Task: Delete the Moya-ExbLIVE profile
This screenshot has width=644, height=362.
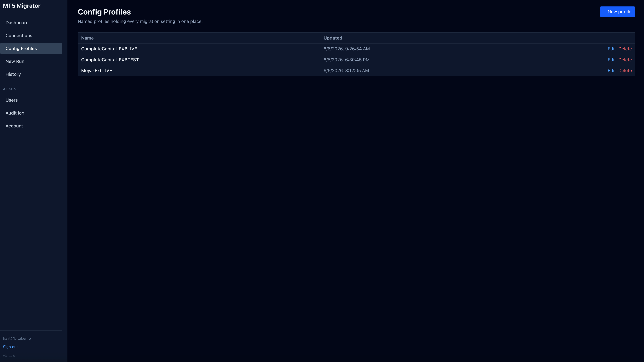Action: pos(625,70)
